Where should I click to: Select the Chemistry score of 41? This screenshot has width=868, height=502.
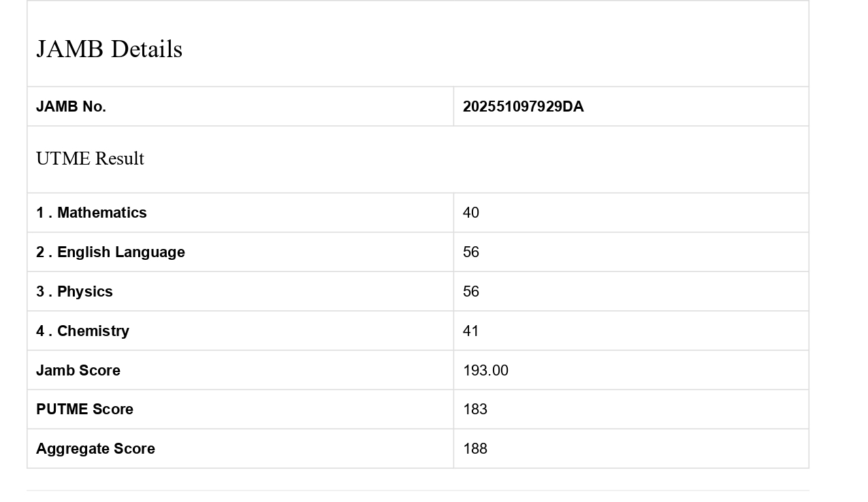point(471,331)
